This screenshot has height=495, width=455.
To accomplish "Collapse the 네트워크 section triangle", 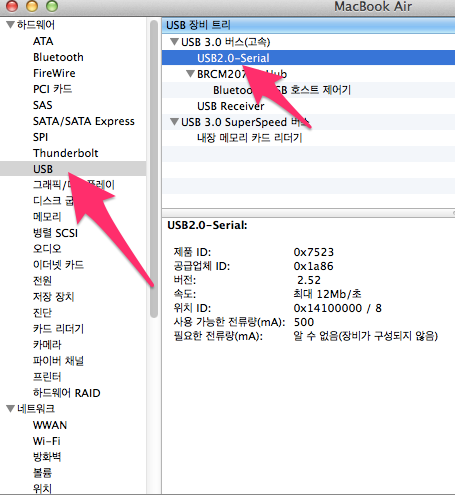I will tap(11, 408).
